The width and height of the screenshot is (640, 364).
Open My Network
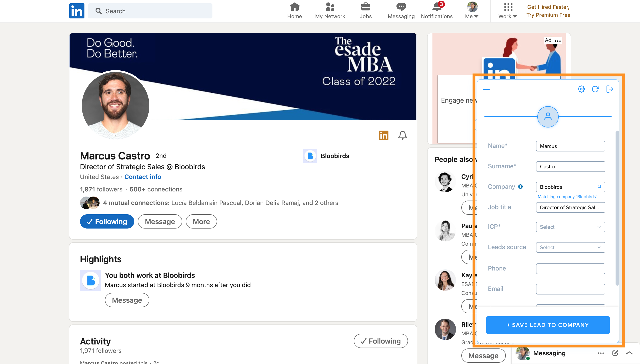click(x=330, y=11)
